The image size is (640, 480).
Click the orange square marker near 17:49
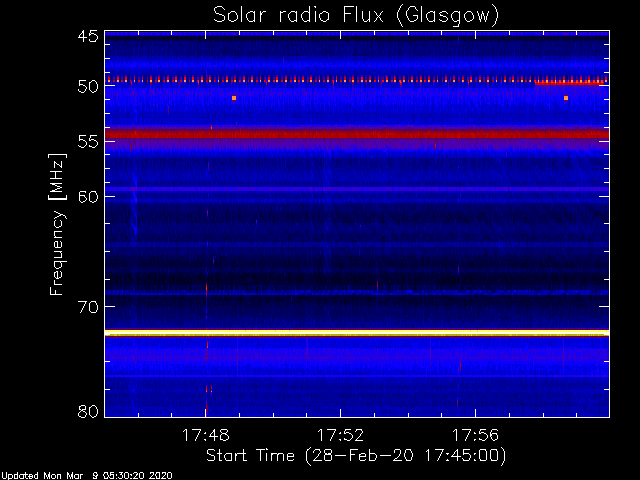pyautogui.click(x=234, y=98)
